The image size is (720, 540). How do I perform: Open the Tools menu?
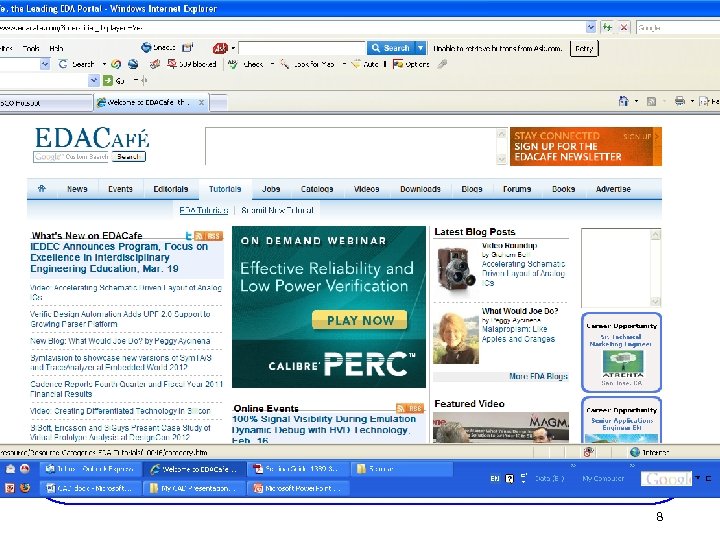(31, 48)
